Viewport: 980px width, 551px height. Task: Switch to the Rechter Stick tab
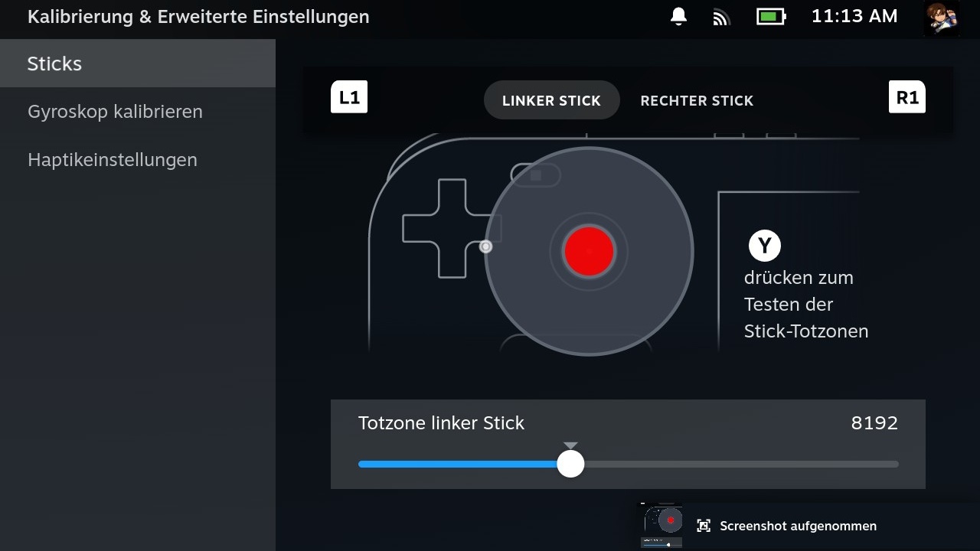(697, 100)
